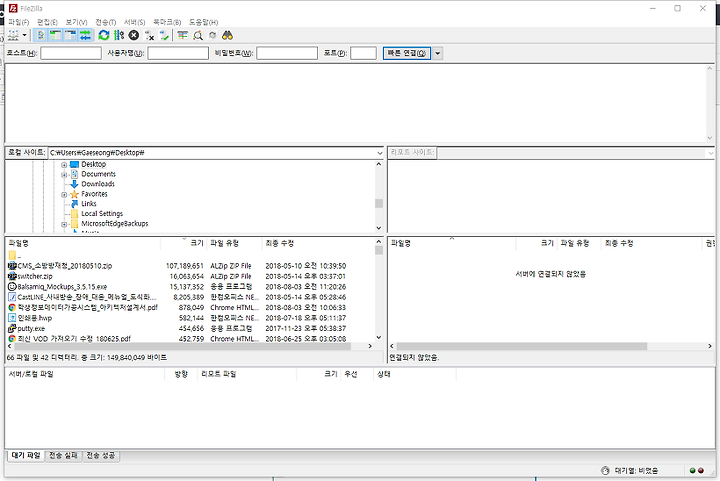Focus the 호스트(H) input field
The width and height of the screenshot is (720, 481).
pos(71,53)
